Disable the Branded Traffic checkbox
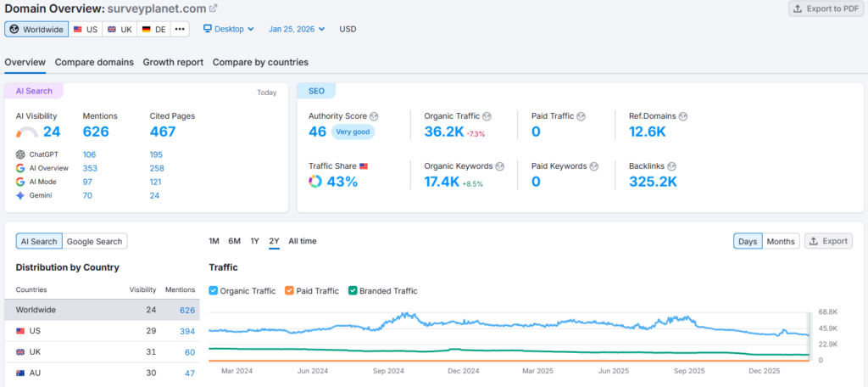This screenshot has width=868, height=387. 353,291
